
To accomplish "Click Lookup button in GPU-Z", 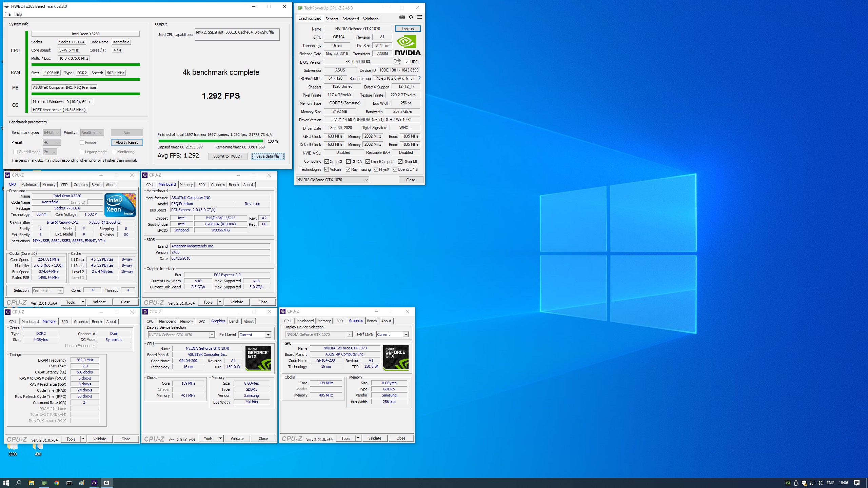I will pyautogui.click(x=408, y=29).
